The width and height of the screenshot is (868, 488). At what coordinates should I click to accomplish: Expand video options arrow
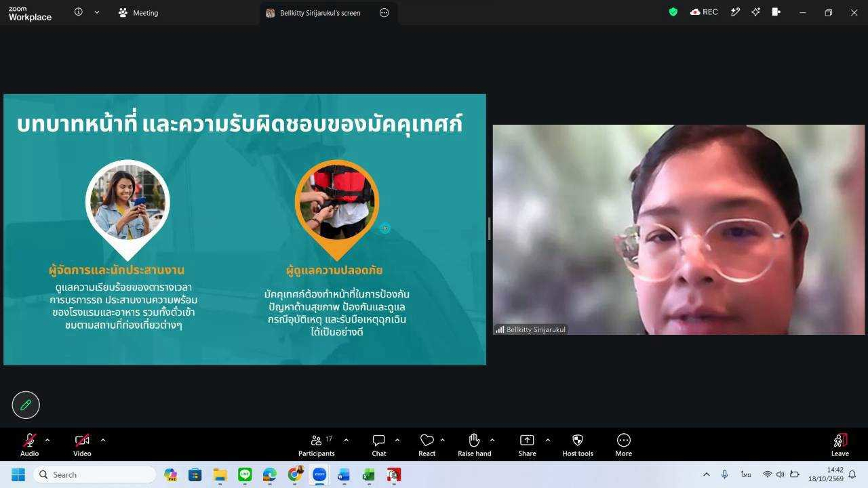click(x=102, y=440)
